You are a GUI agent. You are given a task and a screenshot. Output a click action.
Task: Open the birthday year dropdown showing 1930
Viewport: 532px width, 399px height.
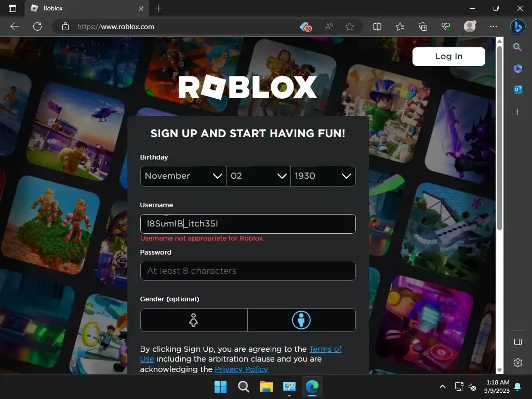click(323, 176)
